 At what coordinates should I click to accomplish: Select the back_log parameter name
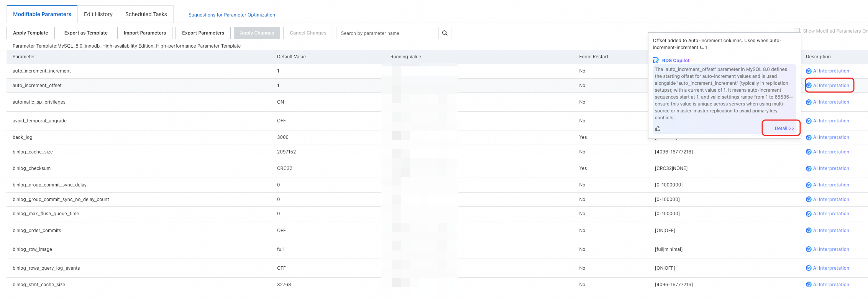[23, 137]
